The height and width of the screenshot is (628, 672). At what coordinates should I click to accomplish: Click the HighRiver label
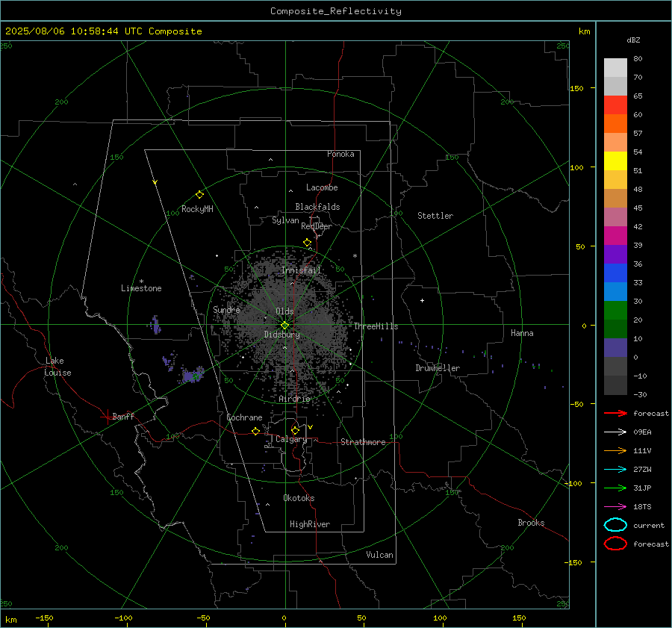point(310,524)
